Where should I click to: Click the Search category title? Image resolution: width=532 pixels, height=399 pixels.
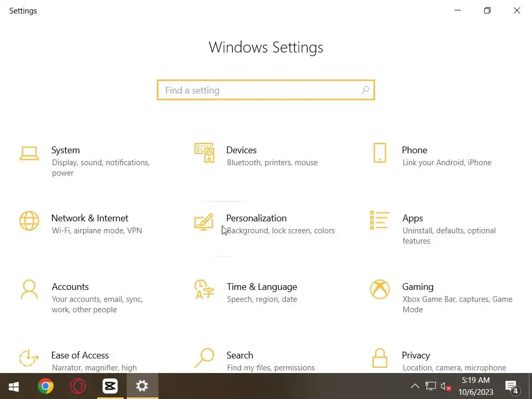pos(240,355)
